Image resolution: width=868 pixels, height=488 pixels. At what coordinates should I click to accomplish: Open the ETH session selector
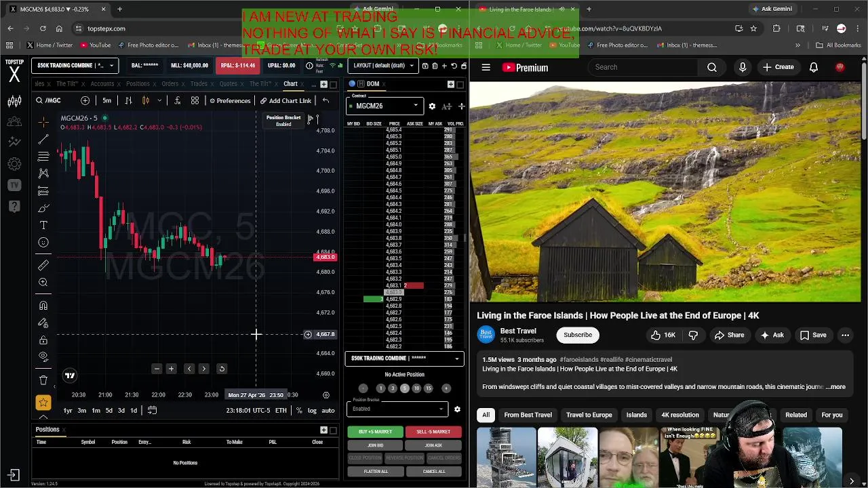281,411
